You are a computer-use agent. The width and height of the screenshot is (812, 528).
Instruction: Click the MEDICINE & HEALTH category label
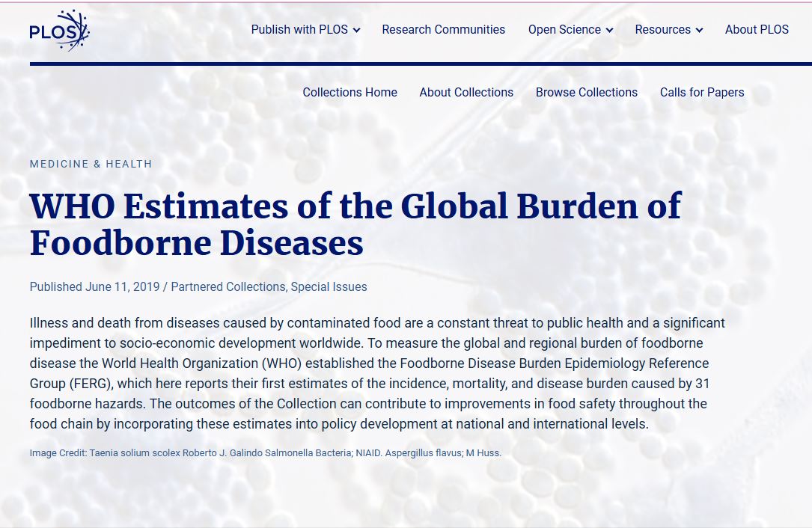91,164
